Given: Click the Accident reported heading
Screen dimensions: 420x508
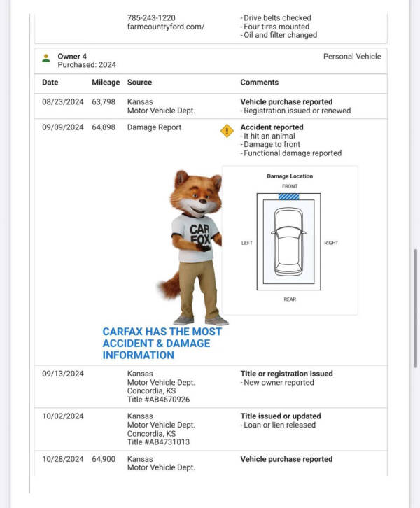Looking at the screenshot, I should (272, 127).
